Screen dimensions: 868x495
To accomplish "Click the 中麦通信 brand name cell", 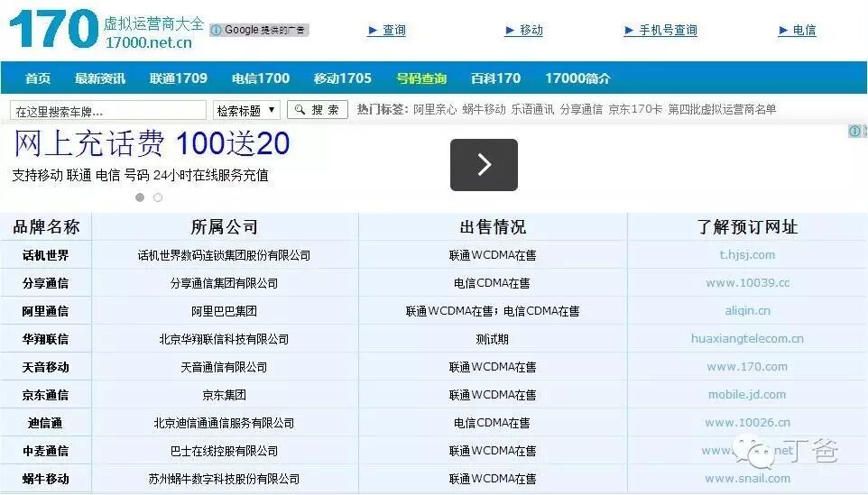I will coord(45,451).
